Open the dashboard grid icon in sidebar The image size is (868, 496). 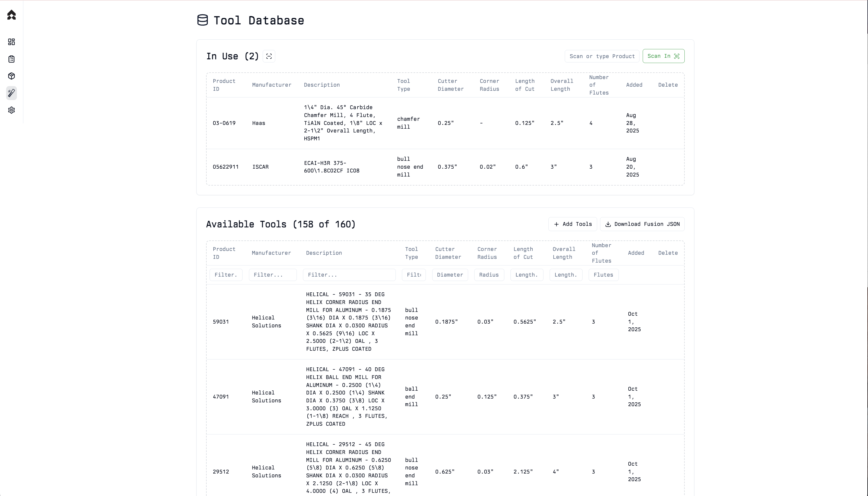12,42
